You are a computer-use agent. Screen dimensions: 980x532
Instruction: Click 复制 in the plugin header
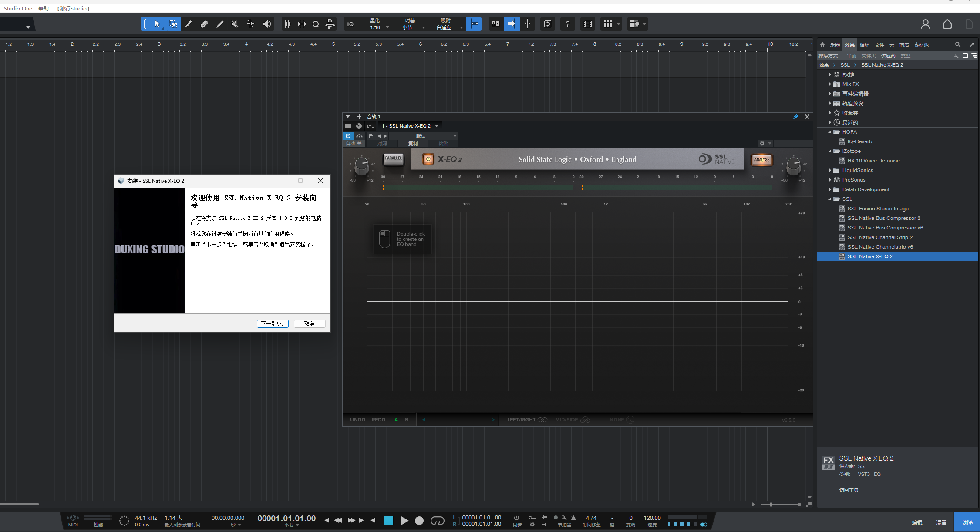tap(413, 144)
